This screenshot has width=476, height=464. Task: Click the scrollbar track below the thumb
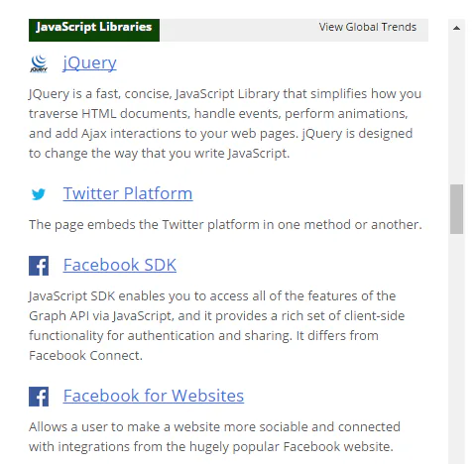tap(456, 349)
